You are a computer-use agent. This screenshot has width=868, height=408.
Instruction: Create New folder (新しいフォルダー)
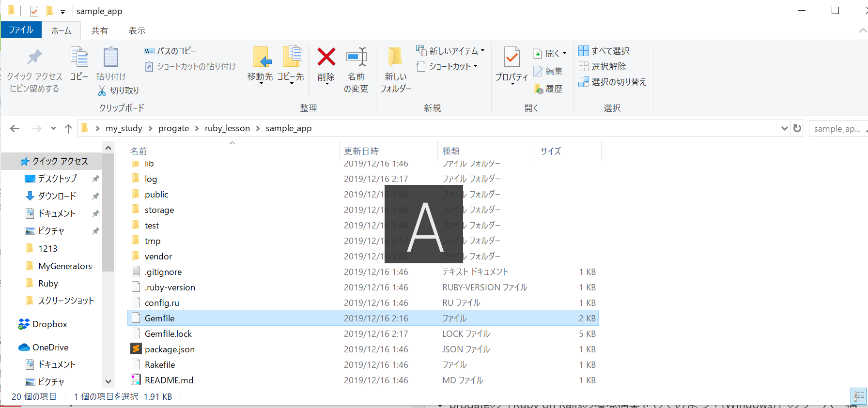pos(396,69)
